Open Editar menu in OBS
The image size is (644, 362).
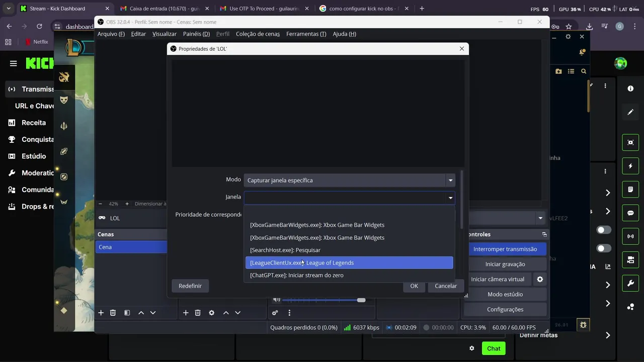click(138, 34)
